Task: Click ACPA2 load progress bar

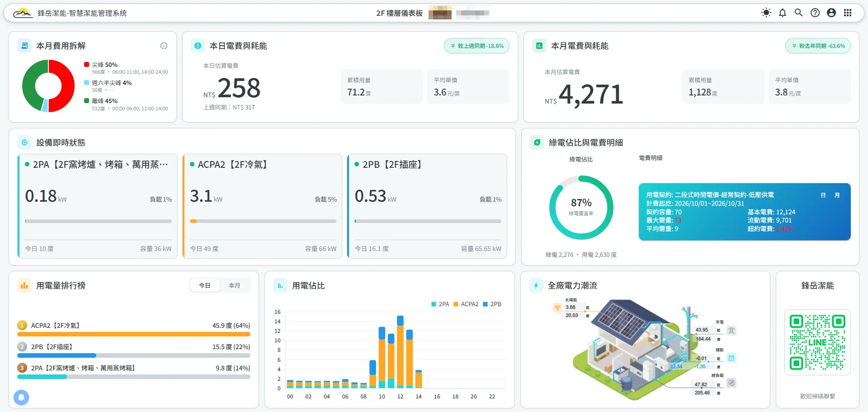Action: pos(263,221)
